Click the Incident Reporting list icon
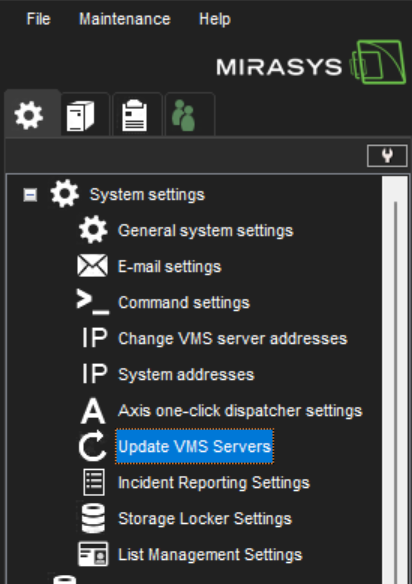Screen dimensions: 412x584 (94, 482)
